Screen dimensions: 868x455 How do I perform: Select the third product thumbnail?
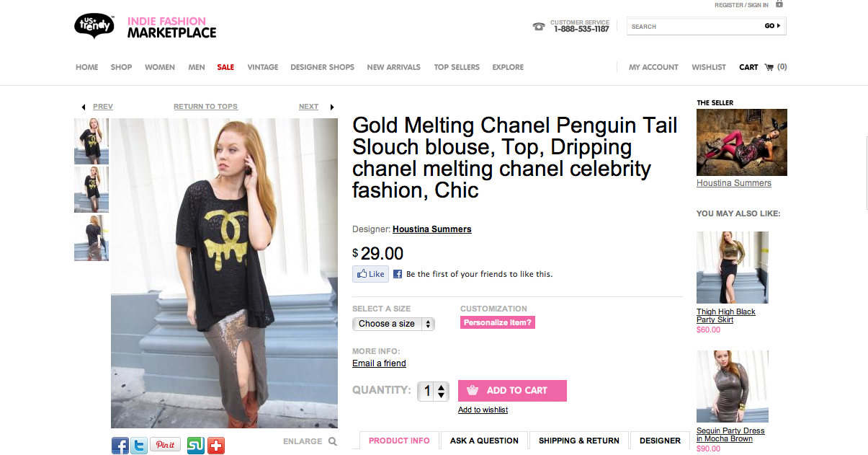click(x=91, y=238)
